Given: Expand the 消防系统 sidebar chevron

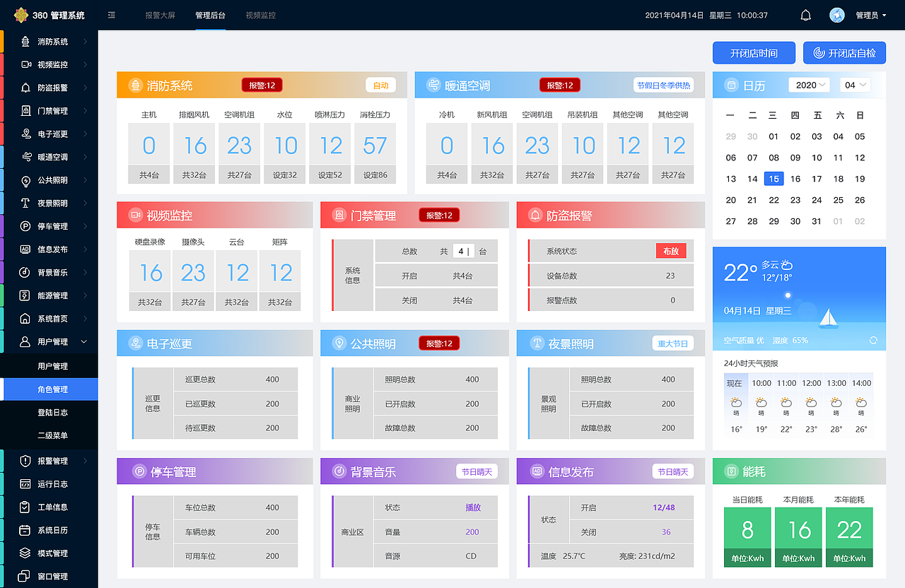Looking at the screenshot, I should tap(85, 42).
